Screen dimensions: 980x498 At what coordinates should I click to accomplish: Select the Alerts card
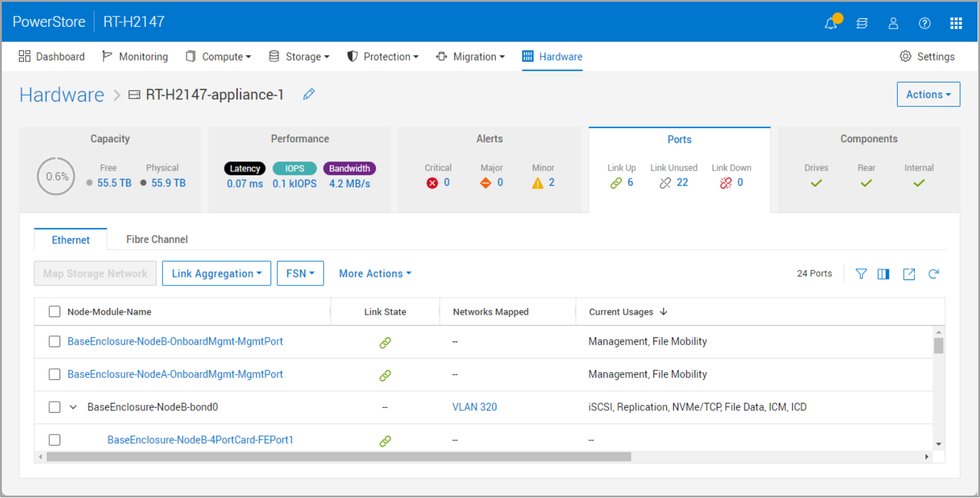point(490,169)
